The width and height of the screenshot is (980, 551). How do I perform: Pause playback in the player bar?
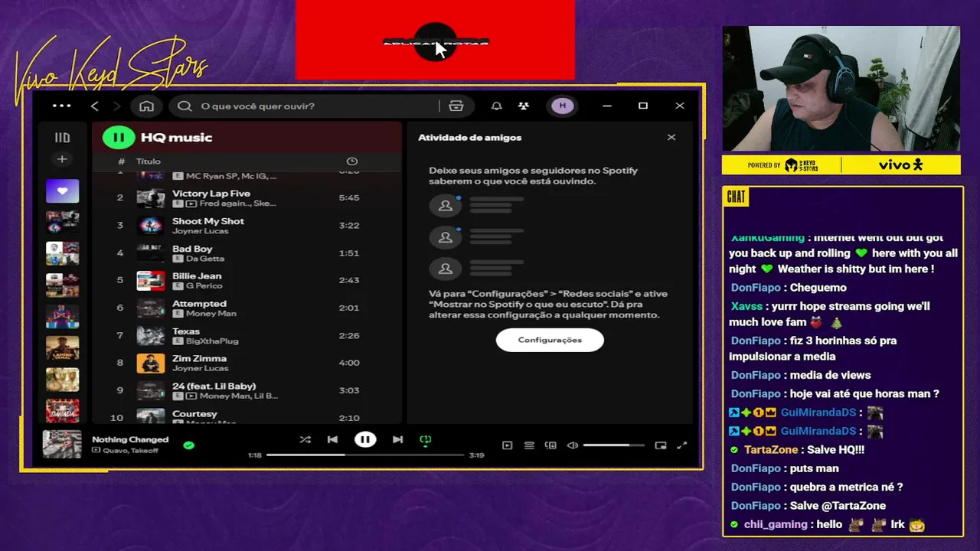coord(365,439)
